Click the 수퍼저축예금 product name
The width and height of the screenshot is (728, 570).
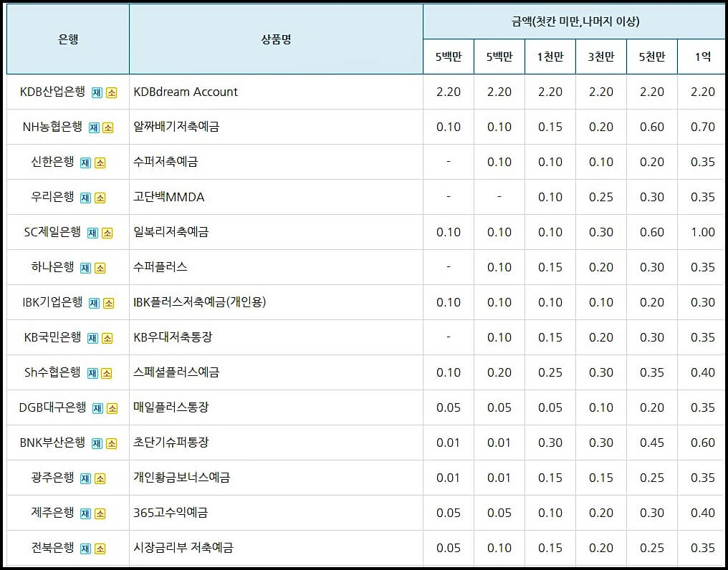pyautogui.click(x=166, y=162)
